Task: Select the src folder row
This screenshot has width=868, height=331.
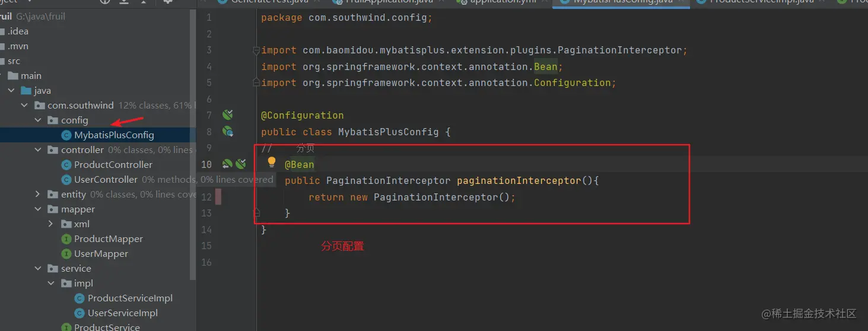Action: pos(98,61)
